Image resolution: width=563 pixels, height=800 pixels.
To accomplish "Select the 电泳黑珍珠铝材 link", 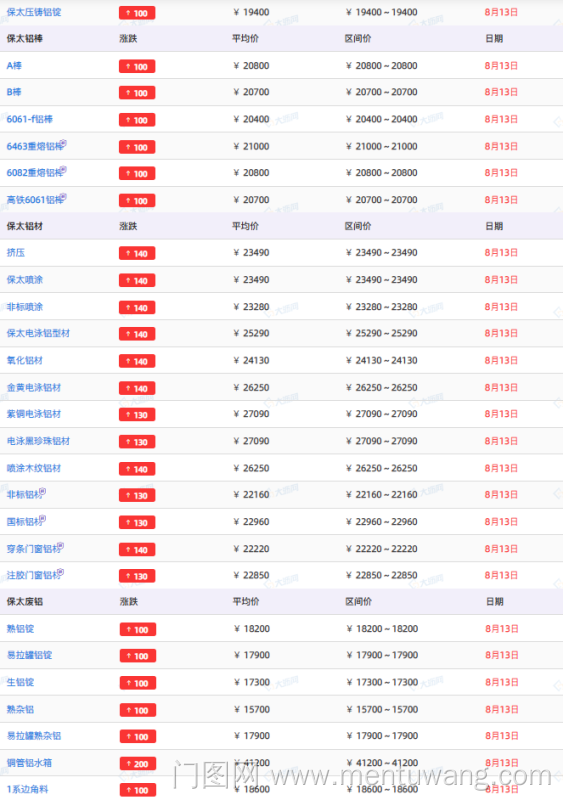I will click(38, 441).
